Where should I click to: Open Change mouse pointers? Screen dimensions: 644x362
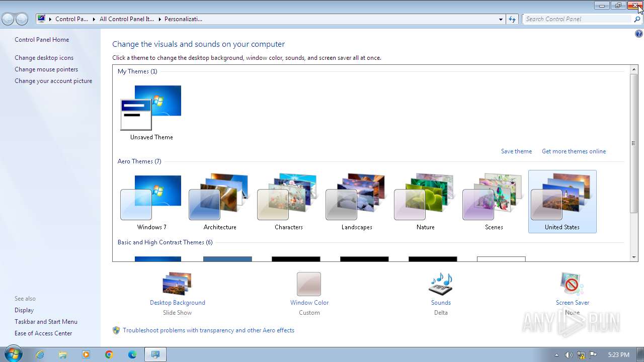pos(46,69)
